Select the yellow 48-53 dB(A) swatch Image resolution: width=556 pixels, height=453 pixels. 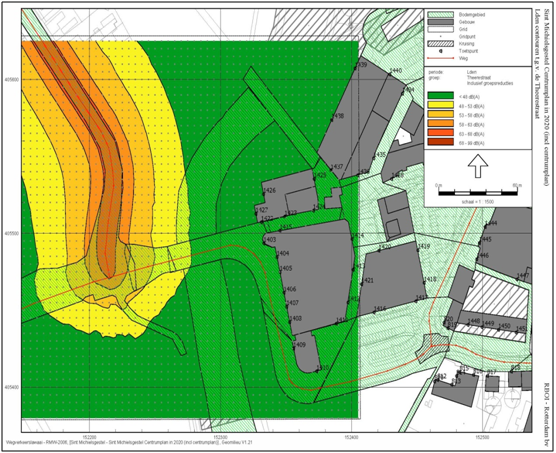440,105
